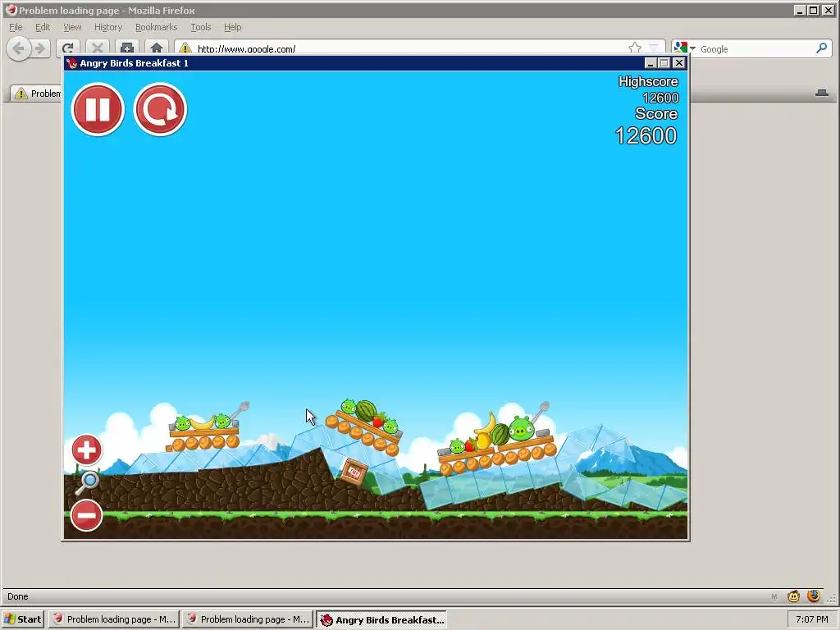Minimize the Angry Birds Breakfast window
The height and width of the screenshot is (630, 840).
click(651, 63)
